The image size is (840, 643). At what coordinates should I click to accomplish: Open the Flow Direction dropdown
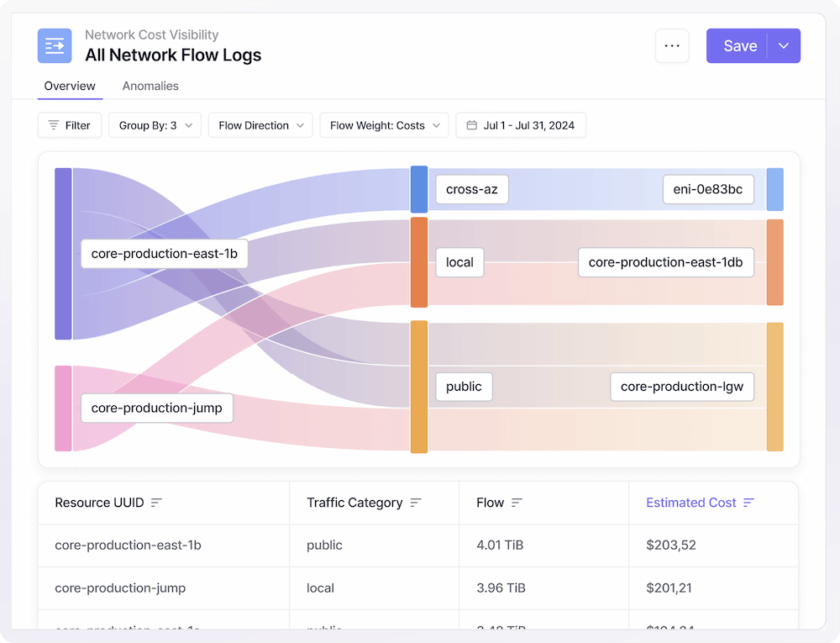[260, 125]
